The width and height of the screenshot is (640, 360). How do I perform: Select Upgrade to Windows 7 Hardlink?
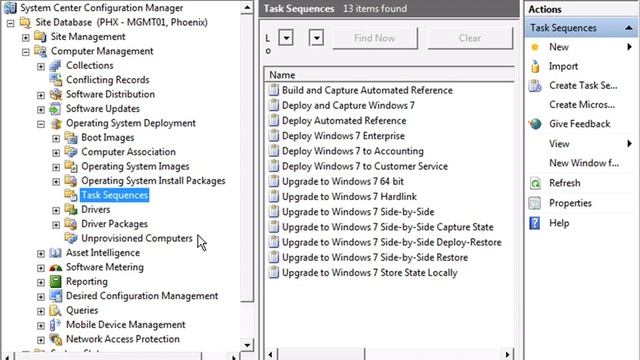349,196
